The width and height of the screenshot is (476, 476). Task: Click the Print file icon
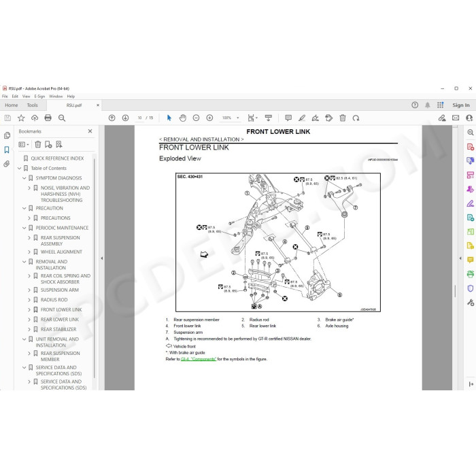(48, 118)
